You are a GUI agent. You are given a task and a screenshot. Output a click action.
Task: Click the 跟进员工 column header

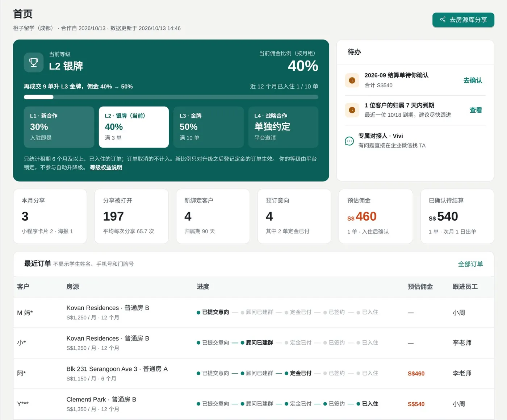pos(465,287)
